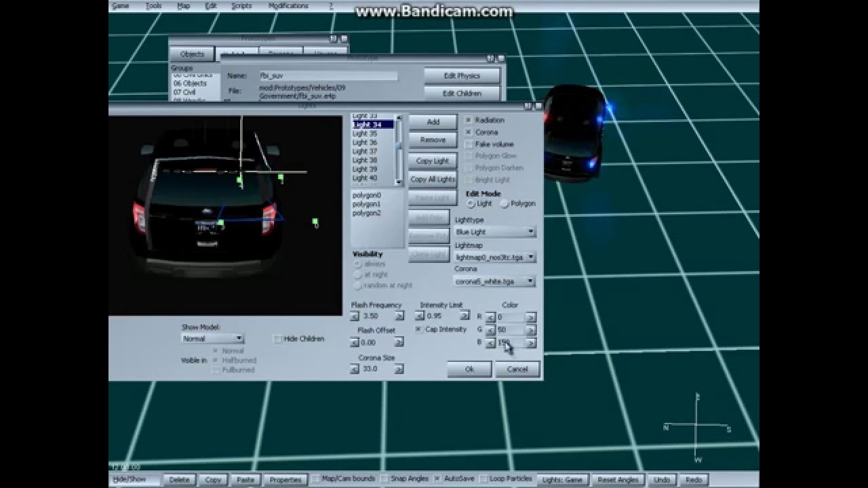Open the Lightmap dropdown
Viewport: 868px width, 488px height.
pos(495,258)
